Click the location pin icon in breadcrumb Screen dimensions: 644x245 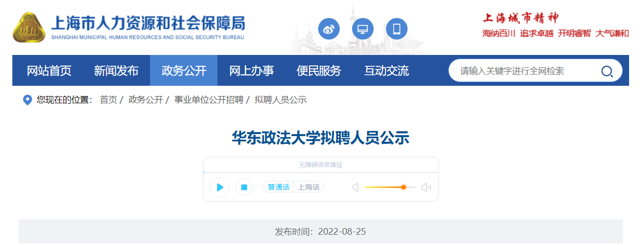pos(28,100)
